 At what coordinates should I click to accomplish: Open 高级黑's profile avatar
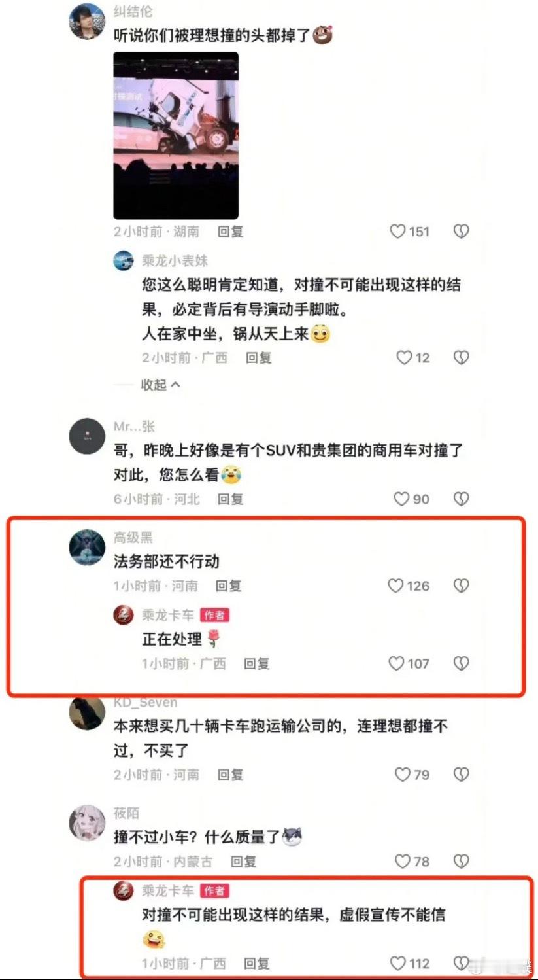pos(87,547)
